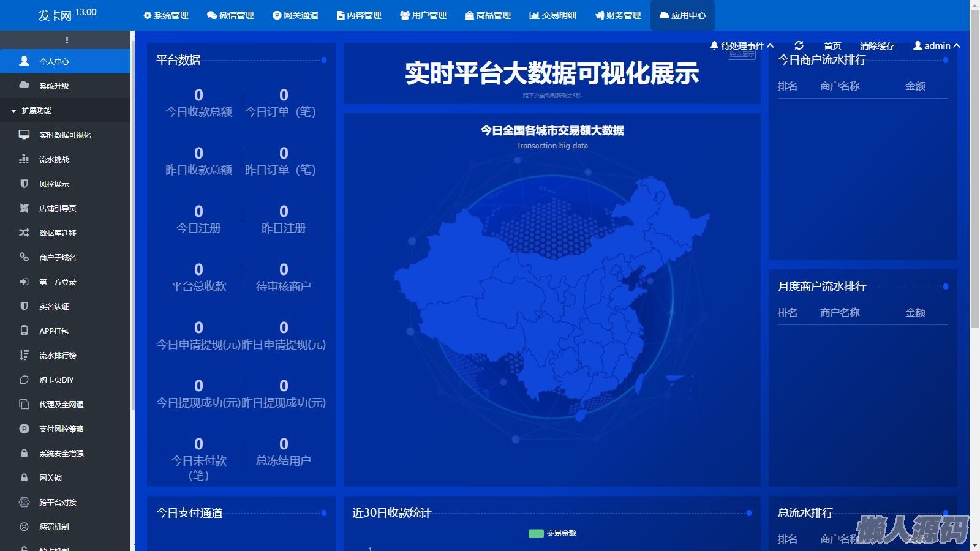Click the lock icon for 系统安全增强

tap(24, 453)
